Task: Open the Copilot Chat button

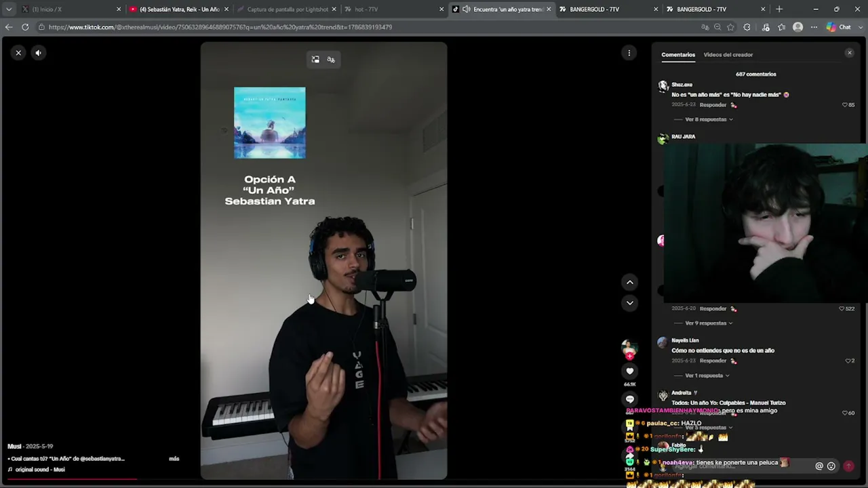Action: click(839, 27)
